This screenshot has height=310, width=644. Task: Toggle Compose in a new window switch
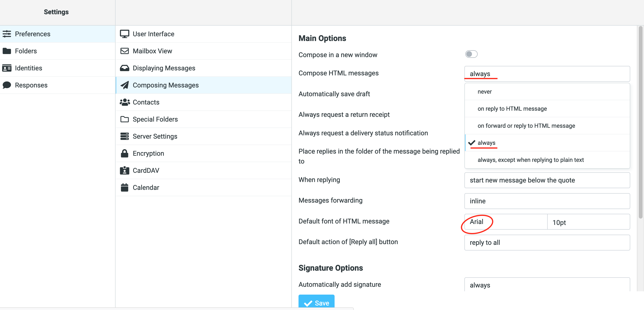(x=471, y=54)
